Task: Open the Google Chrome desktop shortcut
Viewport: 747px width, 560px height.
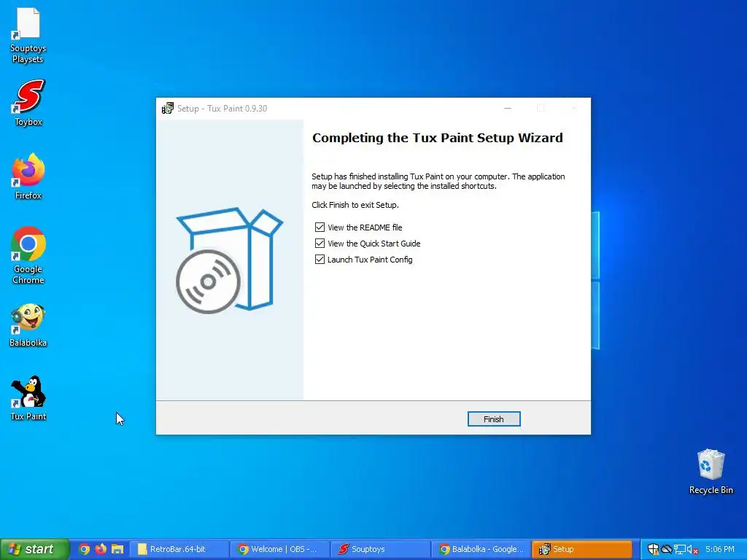Action: tap(28, 254)
